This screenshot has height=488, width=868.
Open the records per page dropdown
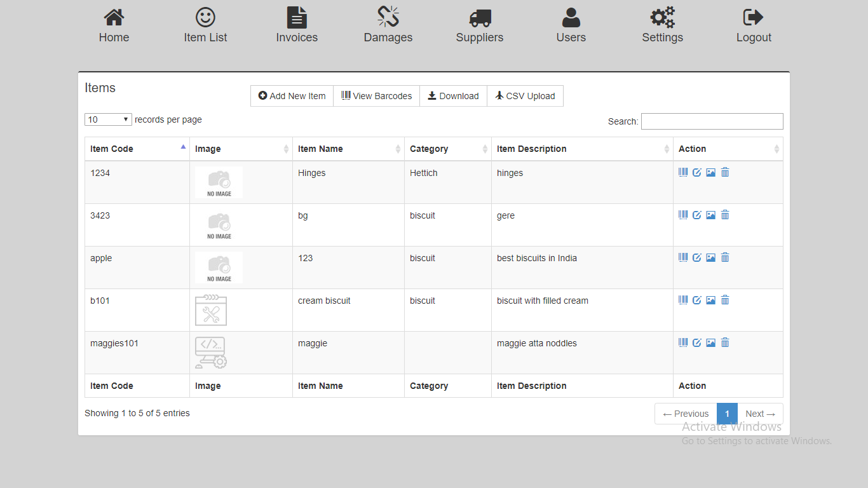[108, 119]
